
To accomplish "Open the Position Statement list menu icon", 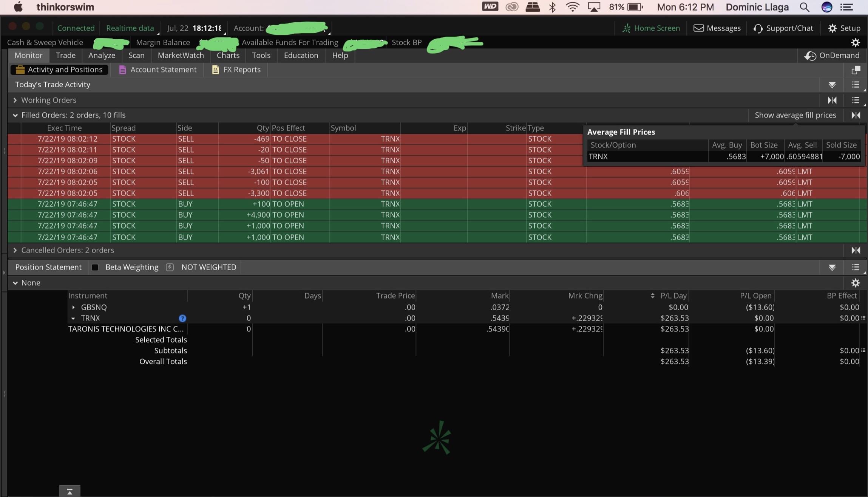I will coord(856,267).
